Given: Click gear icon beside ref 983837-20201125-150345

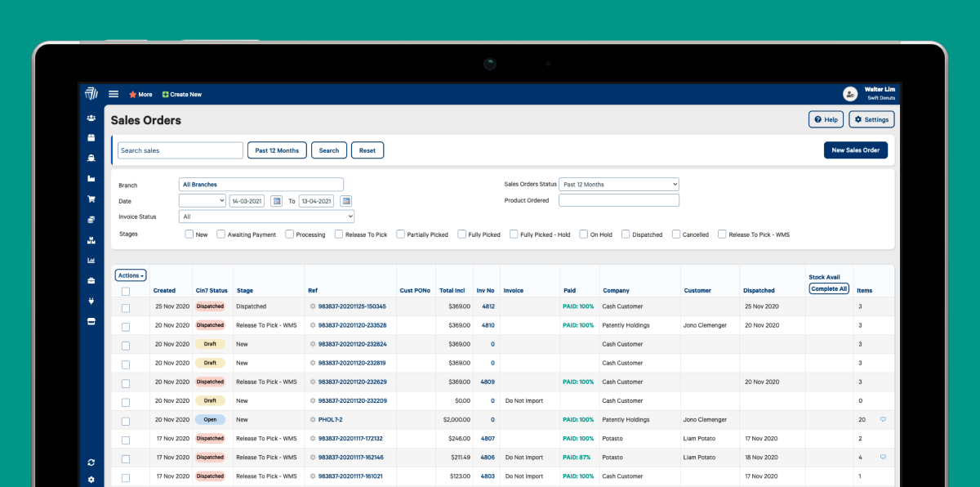Looking at the screenshot, I should pos(313,306).
